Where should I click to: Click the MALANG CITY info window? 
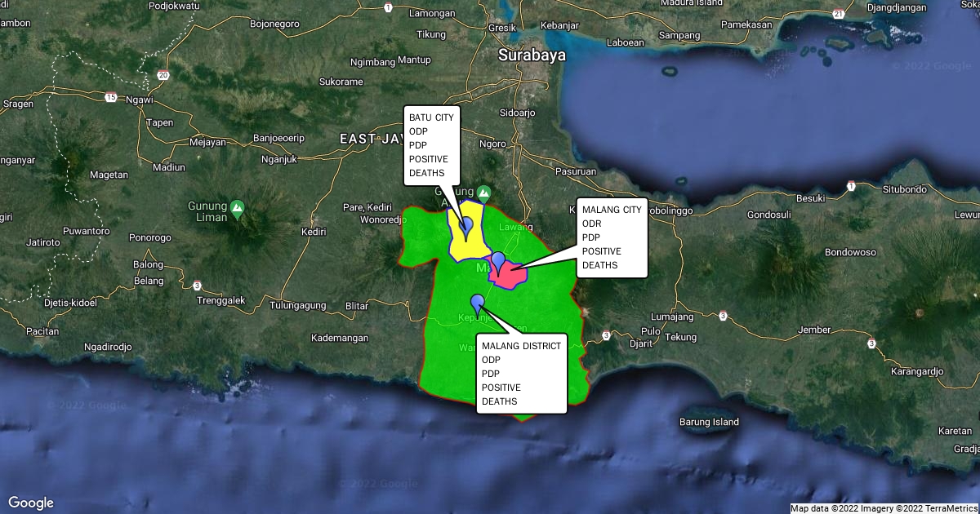pyautogui.click(x=612, y=237)
